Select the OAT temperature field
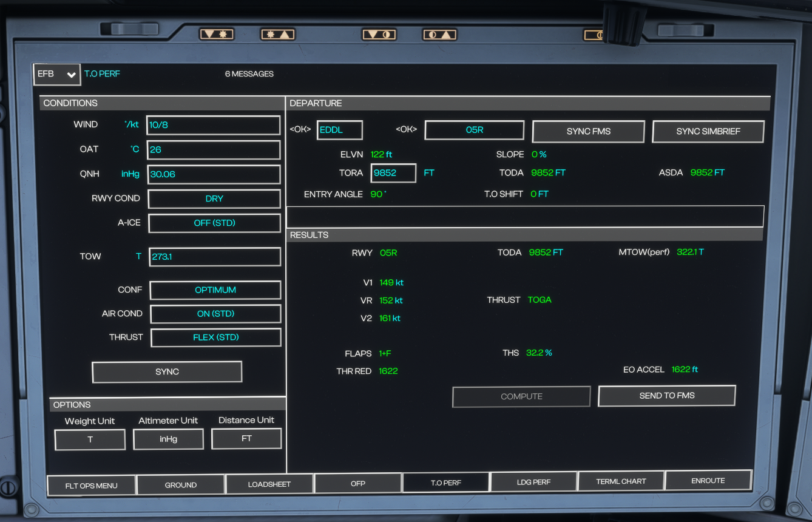 (214, 149)
